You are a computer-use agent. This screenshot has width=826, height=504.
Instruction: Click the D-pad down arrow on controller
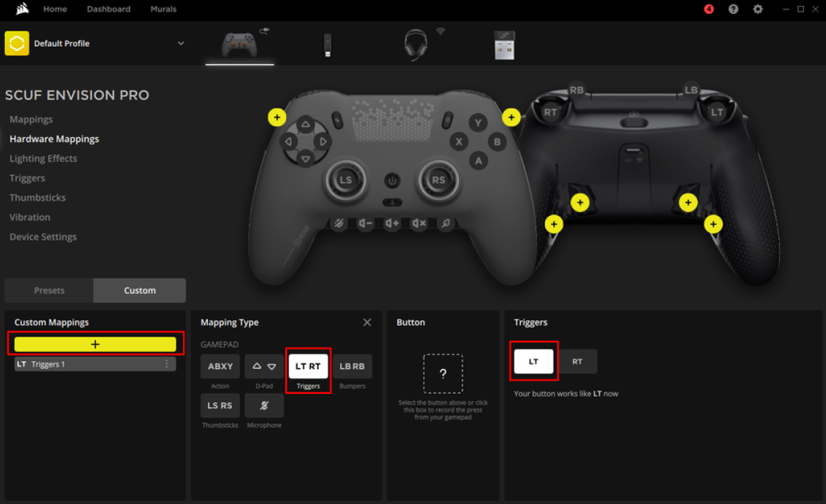click(306, 158)
